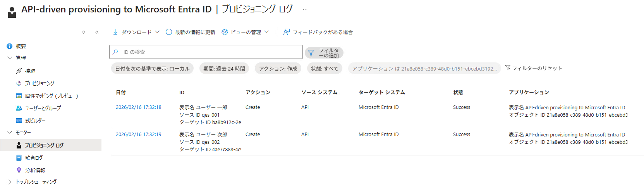
Task: Click フィルターのリセット button
Action: 533,68
